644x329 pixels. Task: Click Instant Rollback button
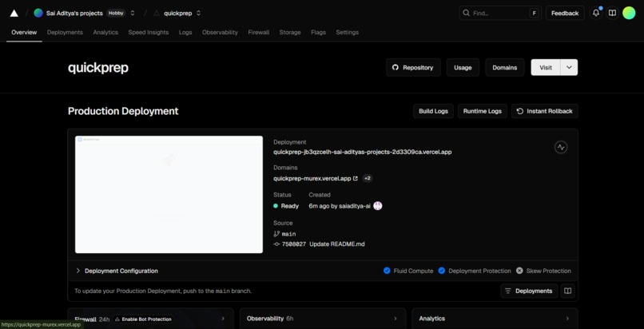[545, 111]
